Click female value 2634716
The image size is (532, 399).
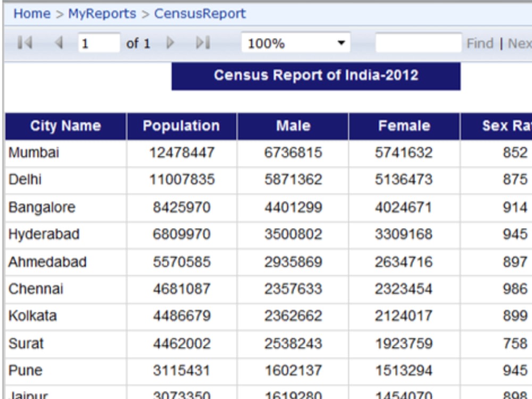[404, 262]
